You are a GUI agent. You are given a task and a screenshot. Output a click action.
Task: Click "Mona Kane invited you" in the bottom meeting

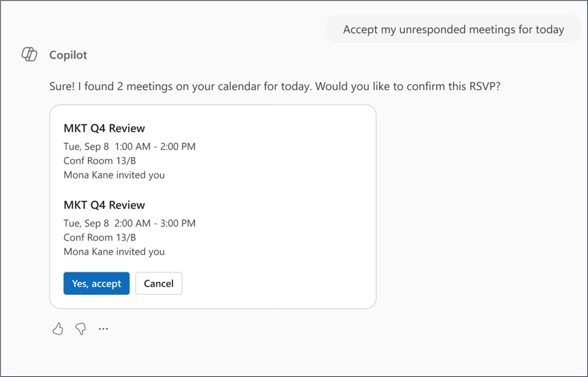coord(114,251)
